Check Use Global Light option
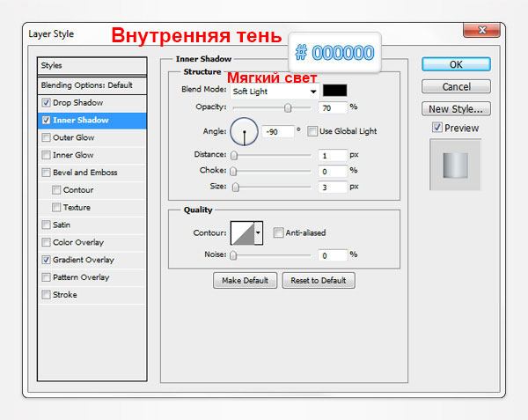 pyautogui.click(x=312, y=131)
